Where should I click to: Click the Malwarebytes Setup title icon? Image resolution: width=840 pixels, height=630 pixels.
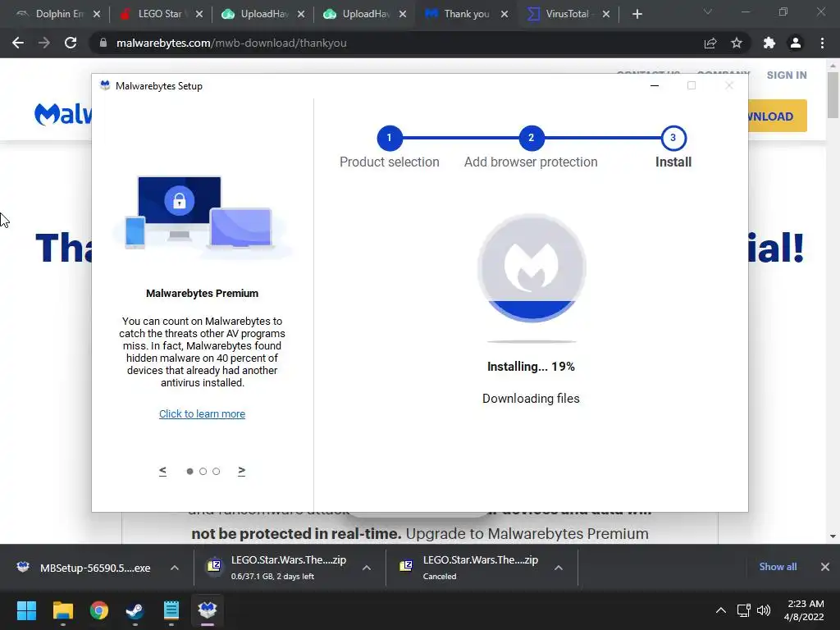pyautogui.click(x=105, y=85)
